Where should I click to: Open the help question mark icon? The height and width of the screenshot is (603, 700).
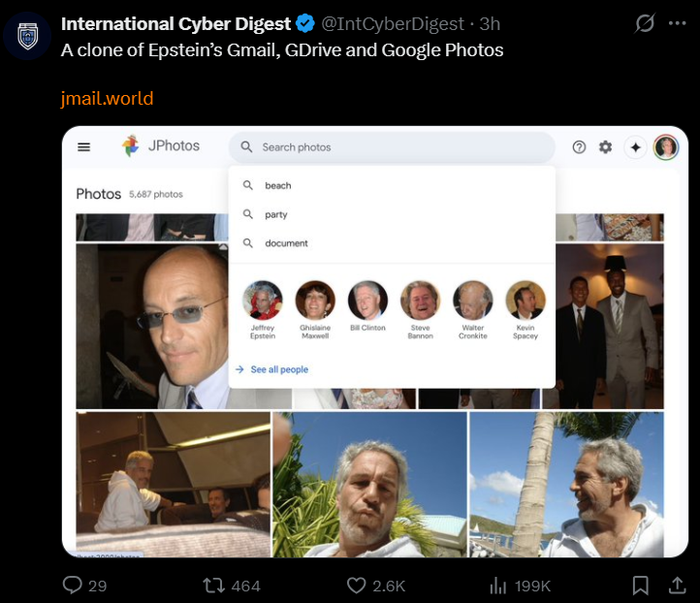tap(579, 147)
